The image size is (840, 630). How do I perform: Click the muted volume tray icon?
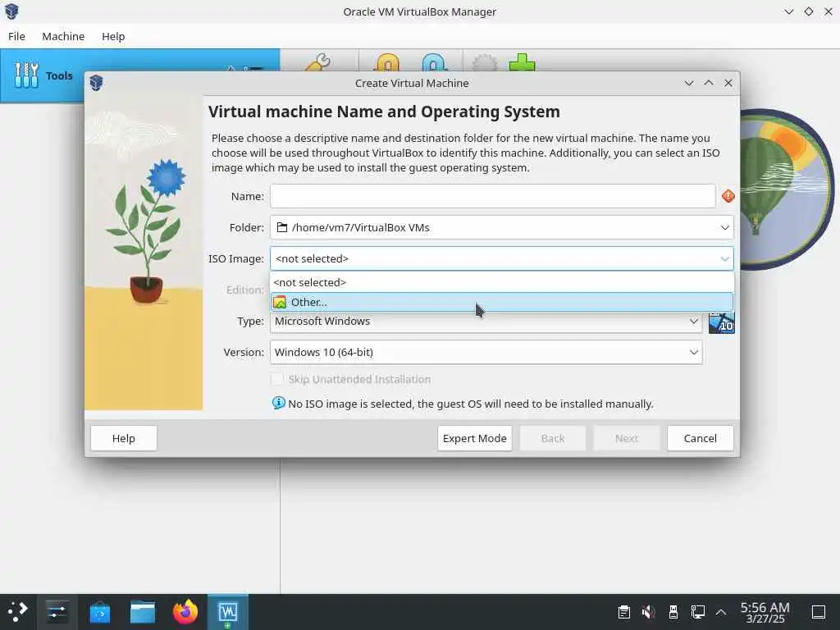point(649,612)
